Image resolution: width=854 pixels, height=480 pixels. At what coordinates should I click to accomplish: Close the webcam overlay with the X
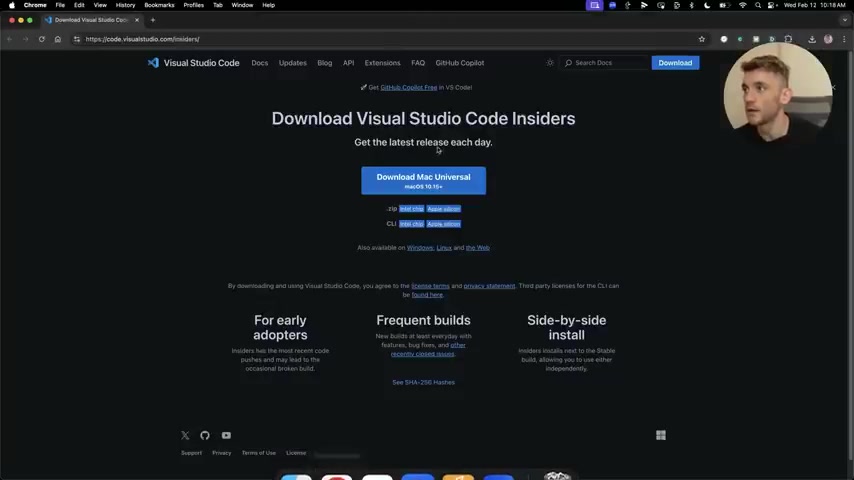click(x=833, y=87)
